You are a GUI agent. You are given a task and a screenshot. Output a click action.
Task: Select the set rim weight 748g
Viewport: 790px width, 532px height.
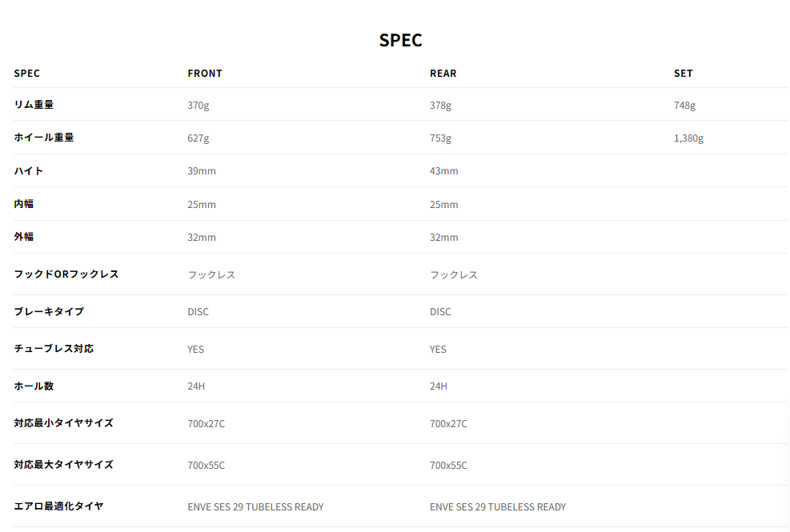[x=684, y=106]
